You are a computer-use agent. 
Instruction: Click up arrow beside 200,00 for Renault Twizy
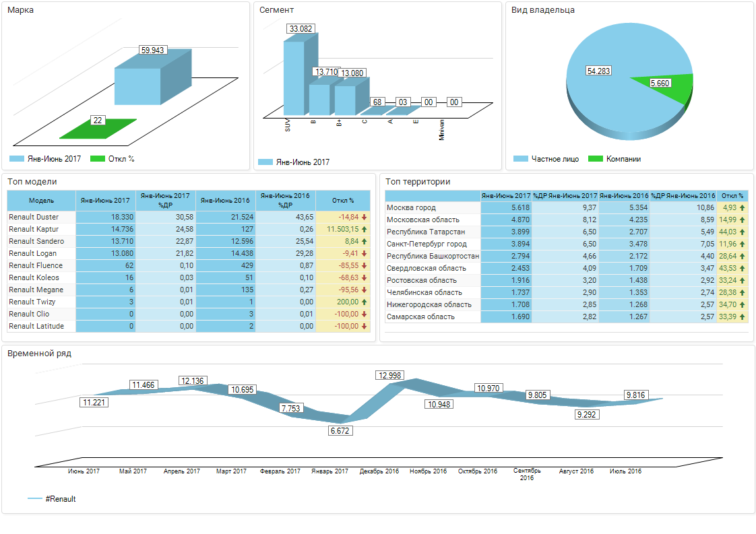[365, 302]
